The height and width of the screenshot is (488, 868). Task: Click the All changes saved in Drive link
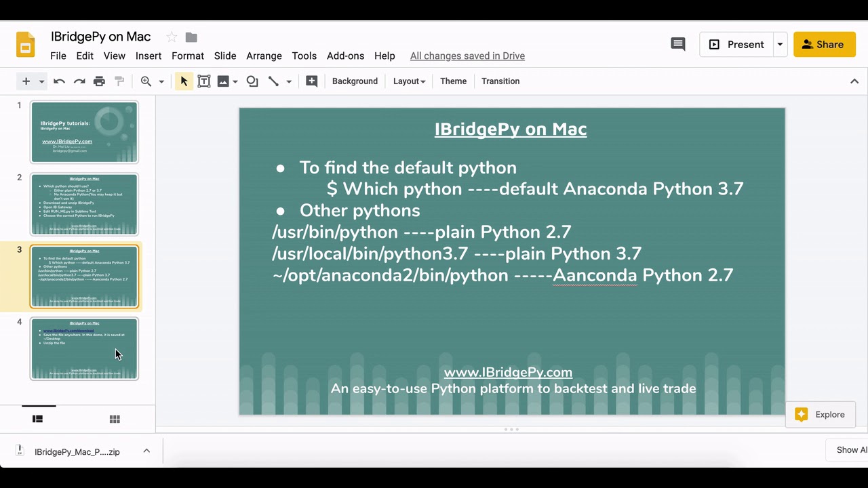point(467,56)
